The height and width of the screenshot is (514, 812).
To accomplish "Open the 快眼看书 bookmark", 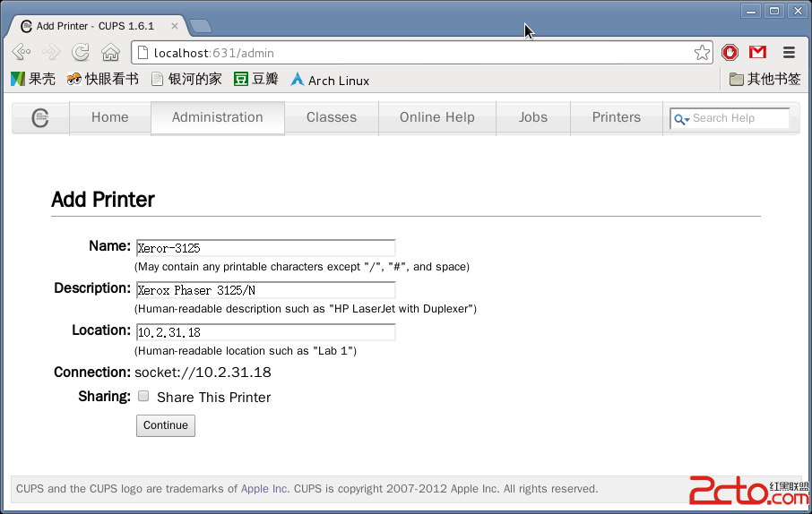I will click(x=102, y=79).
